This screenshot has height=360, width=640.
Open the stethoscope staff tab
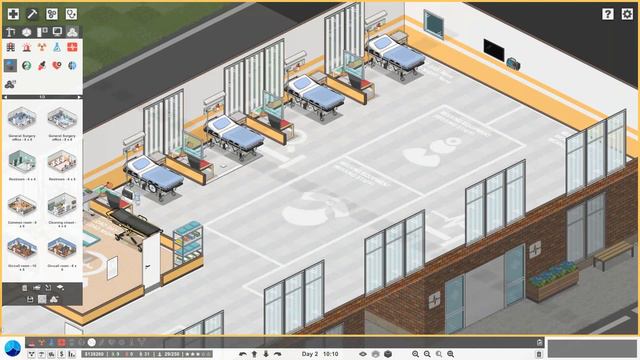71,14
